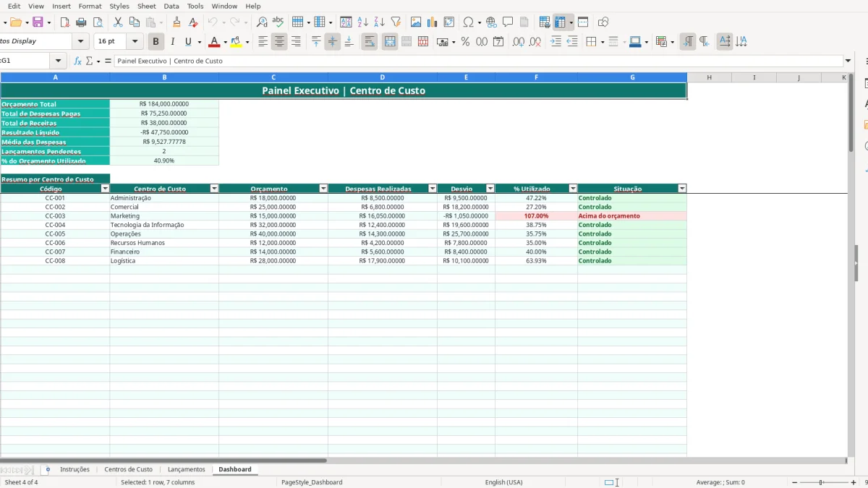Switch to Lançamentos sheet tab
This screenshot has height=488, width=868.
pyautogui.click(x=187, y=469)
